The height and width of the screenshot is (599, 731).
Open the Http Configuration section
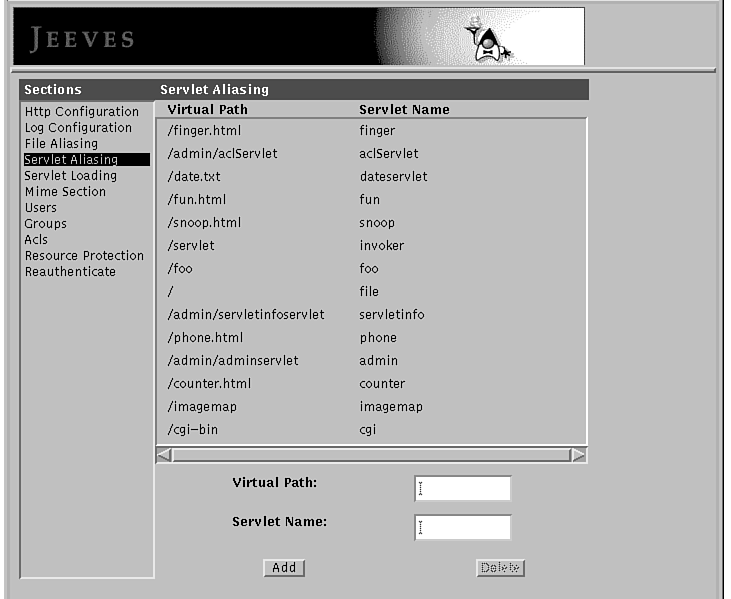coord(81,112)
